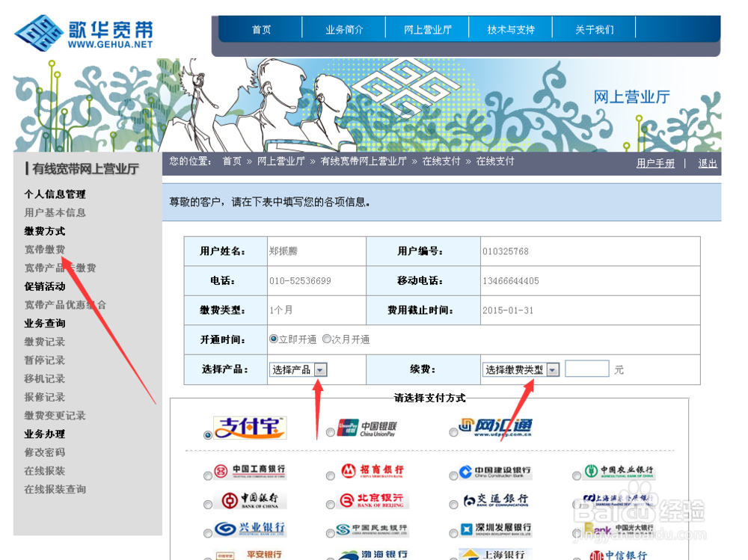Click the 中国银行 Bank of China logo
The width and height of the screenshot is (748, 560).
(x=250, y=500)
